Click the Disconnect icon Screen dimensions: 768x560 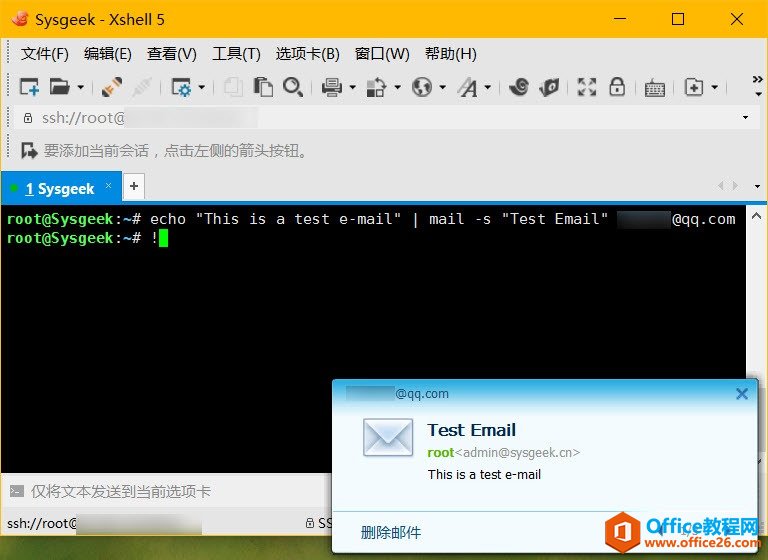coord(141,87)
